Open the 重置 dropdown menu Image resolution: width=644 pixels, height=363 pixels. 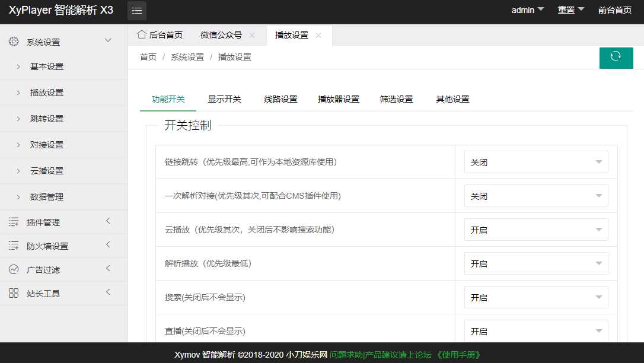(570, 10)
